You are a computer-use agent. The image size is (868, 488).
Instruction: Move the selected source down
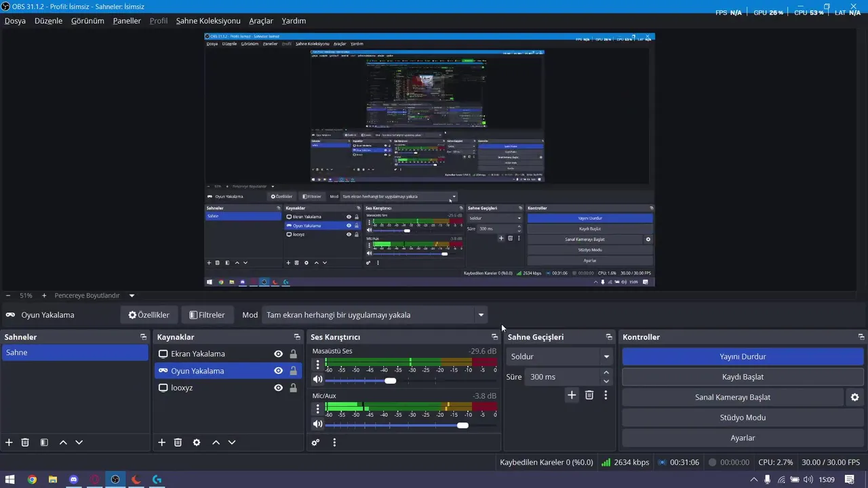[x=232, y=443]
